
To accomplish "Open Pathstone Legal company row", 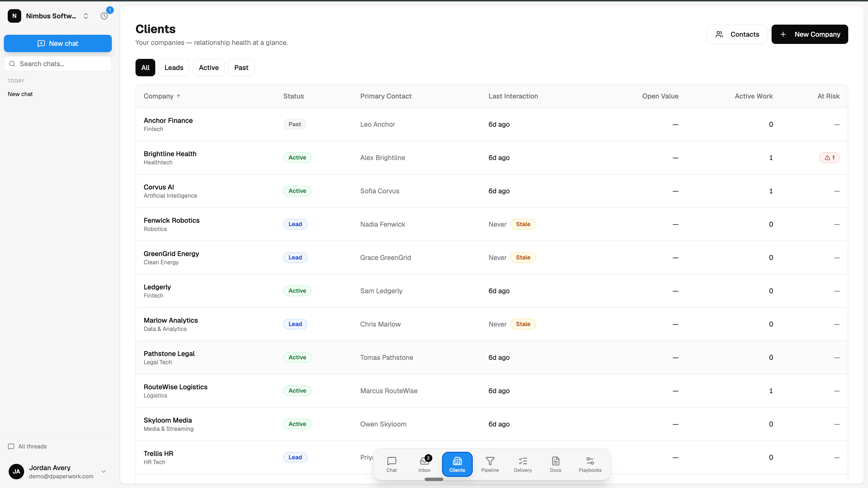I will coord(492,357).
